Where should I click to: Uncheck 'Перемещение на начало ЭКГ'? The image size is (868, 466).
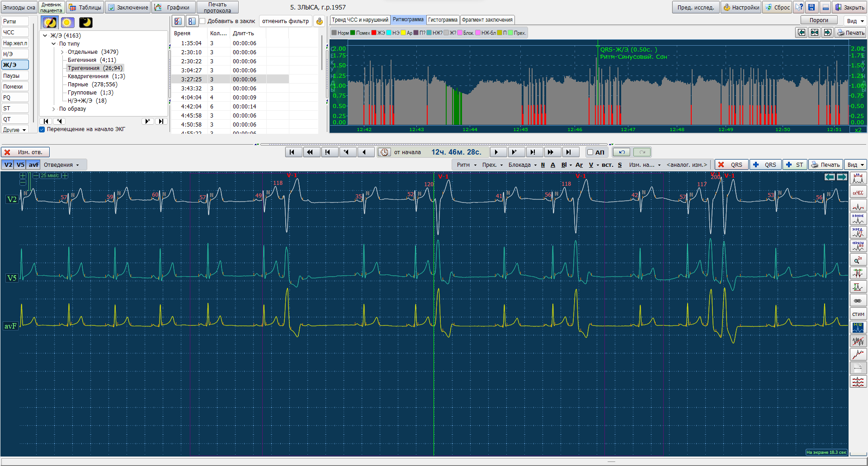coord(42,129)
